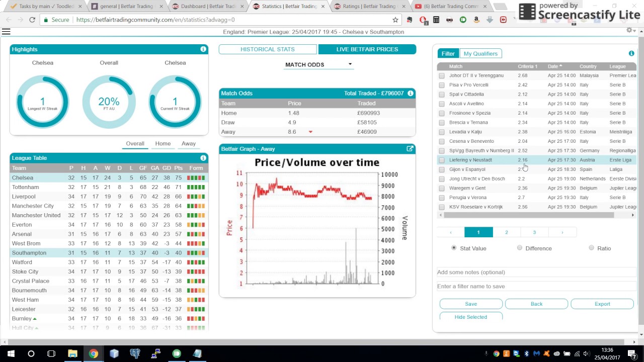Click the filter name input field

coord(536,286)
